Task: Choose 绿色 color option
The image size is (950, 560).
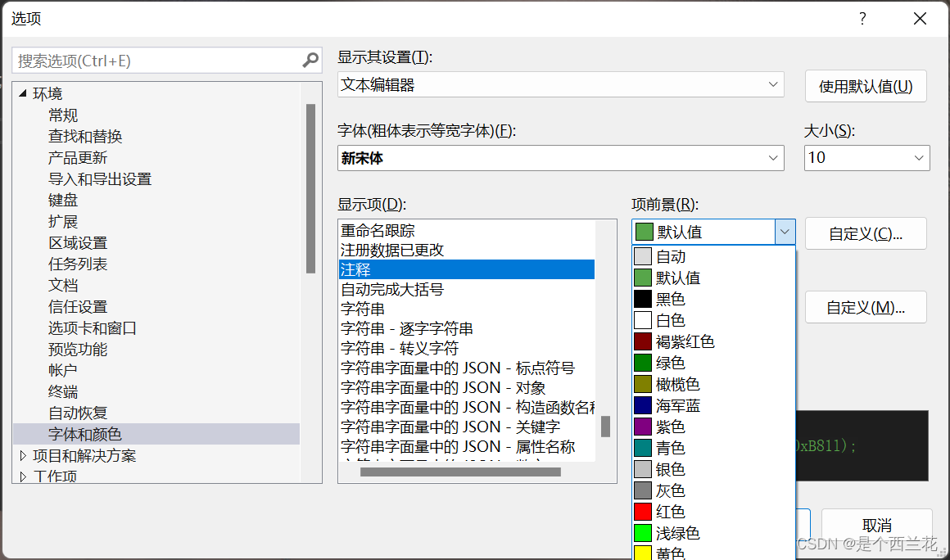Action: (x=713, y=363)
